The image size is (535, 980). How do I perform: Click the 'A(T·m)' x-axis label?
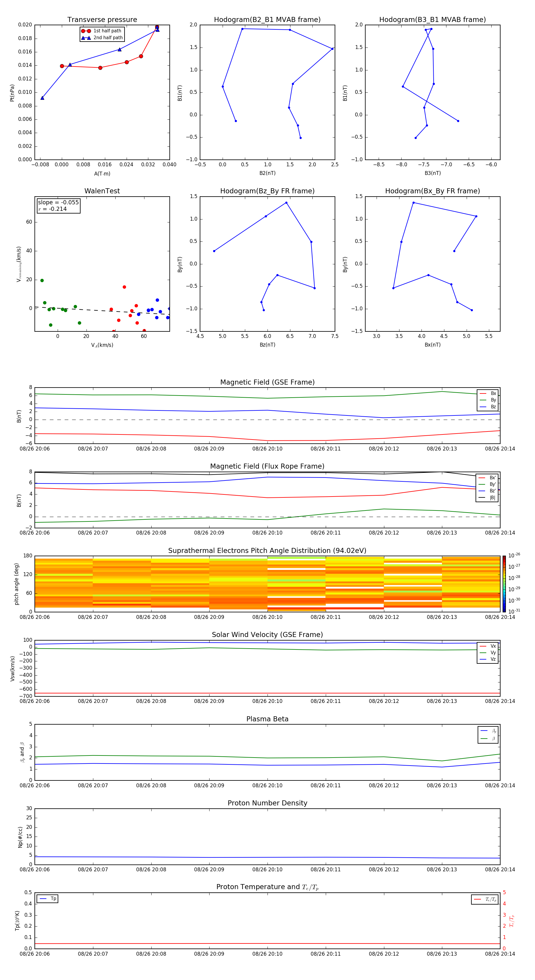[x=102, y=174]
